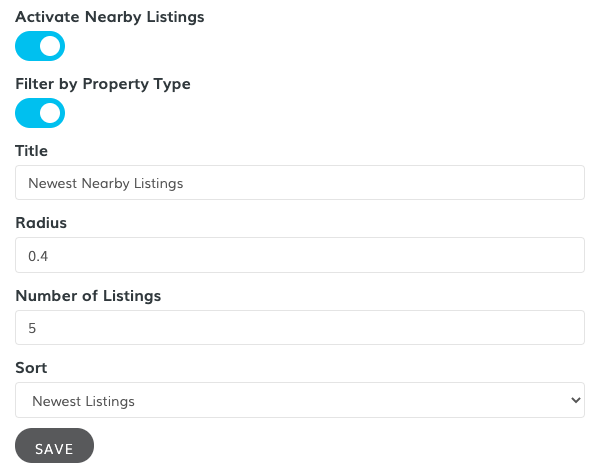Click into the Title text field

point(299,183)
